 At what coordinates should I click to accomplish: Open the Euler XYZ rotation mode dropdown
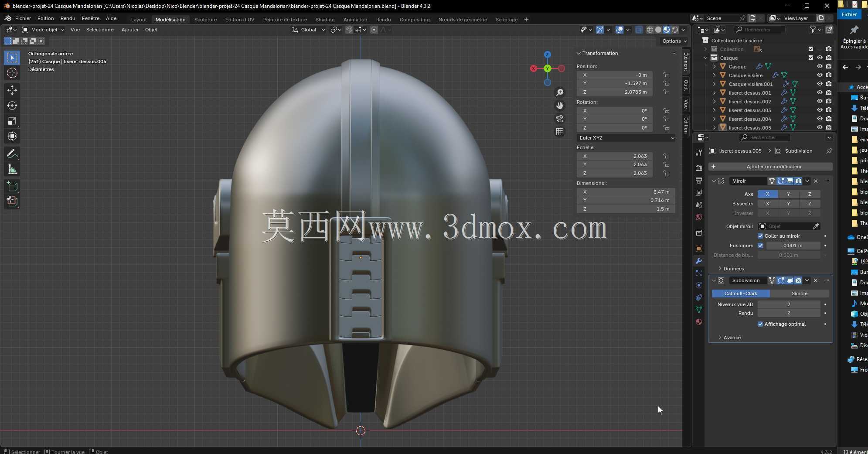[x=626, y=138]
